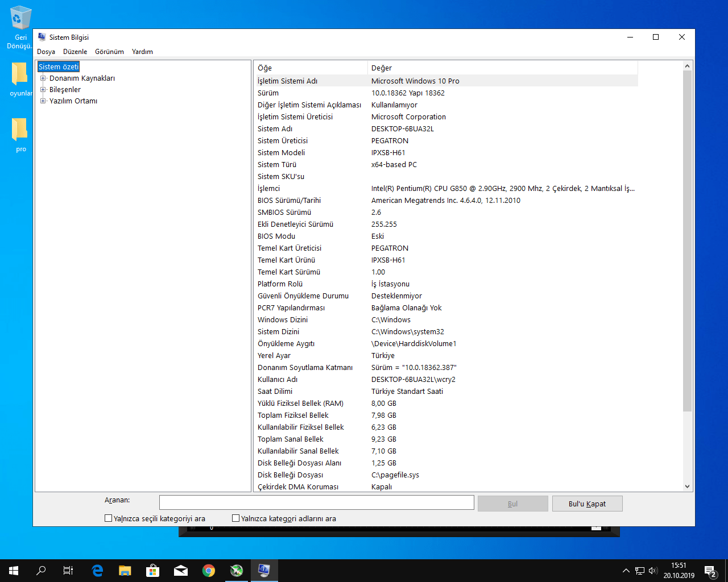
Task: Click the American Megatrends BIOS value
Action: pyautogui.click(x=446, y=200)
